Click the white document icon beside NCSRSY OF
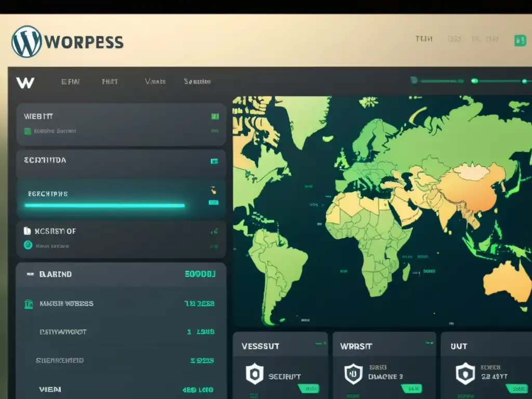This screenshot has width=532, height=399. [x=27, y=231]
